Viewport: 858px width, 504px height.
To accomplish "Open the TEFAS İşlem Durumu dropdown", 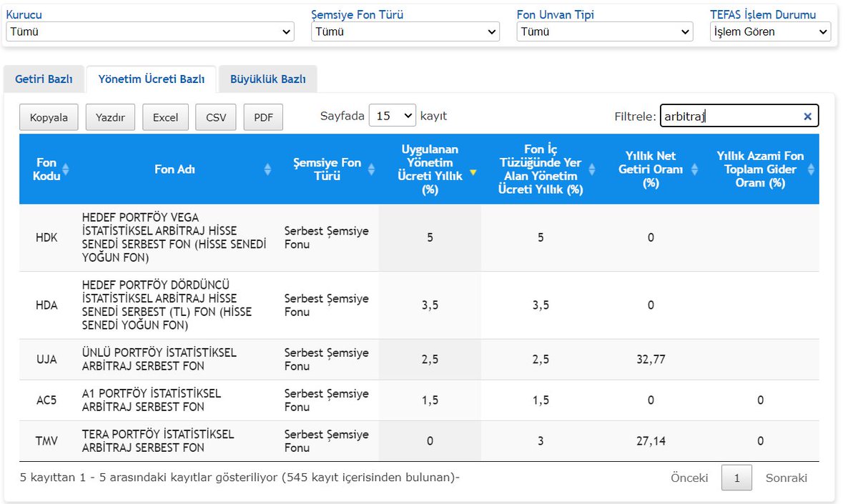I will click(770, 31).
